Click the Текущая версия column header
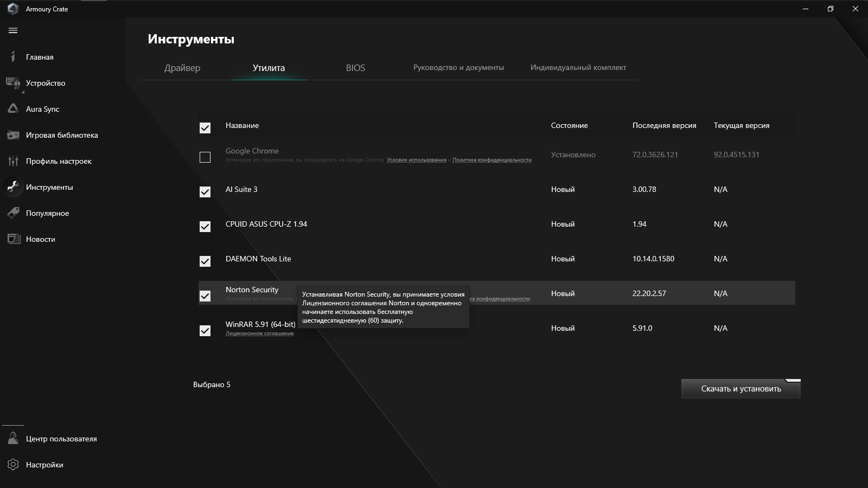The height and width of the screenshot is (488, 868). click(x=742, y=125)
